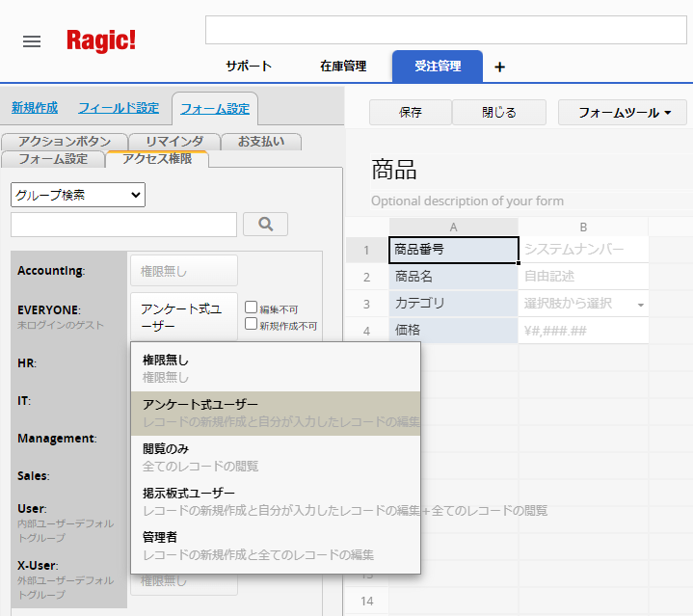Add a new tab with plus icon
Viewport: 693px width, 616px height.
(x=499, y=67)
